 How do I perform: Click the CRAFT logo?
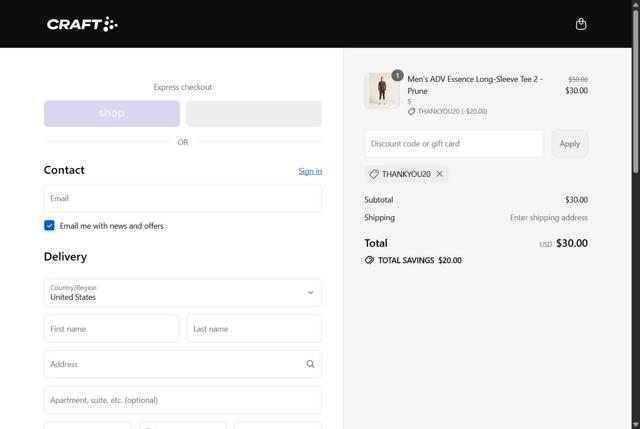pyautogui.click(x=82, y=24)
